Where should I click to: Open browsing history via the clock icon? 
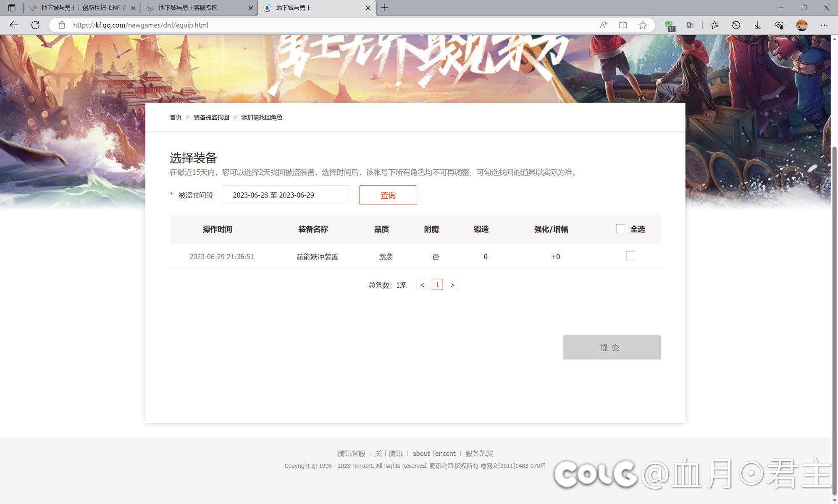736,25
